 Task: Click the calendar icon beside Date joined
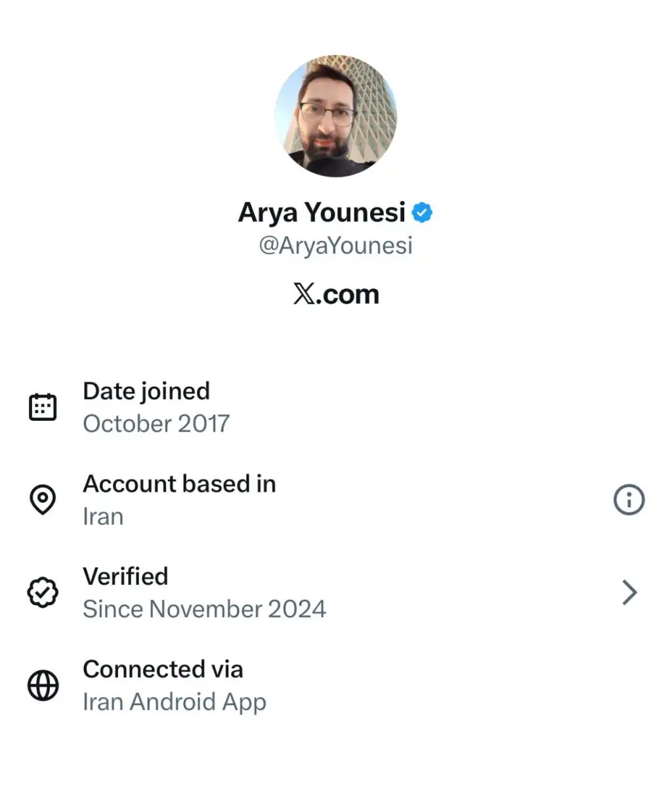43,408
